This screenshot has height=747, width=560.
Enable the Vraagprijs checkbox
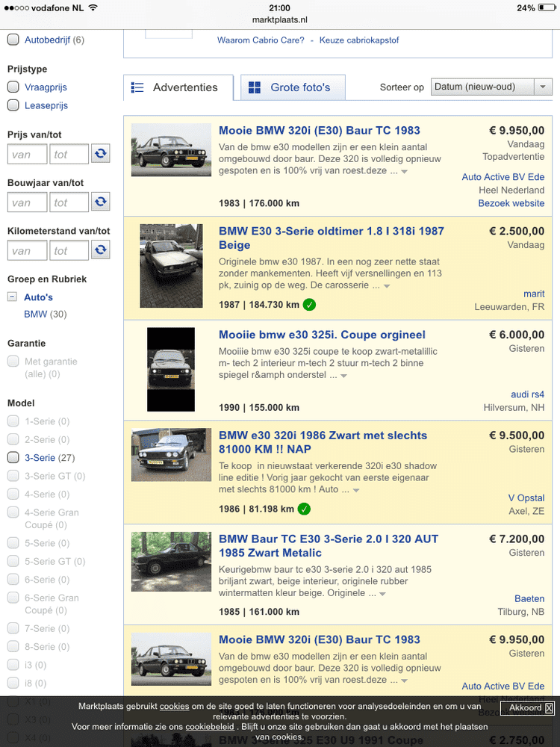click(x=13, y=87)
